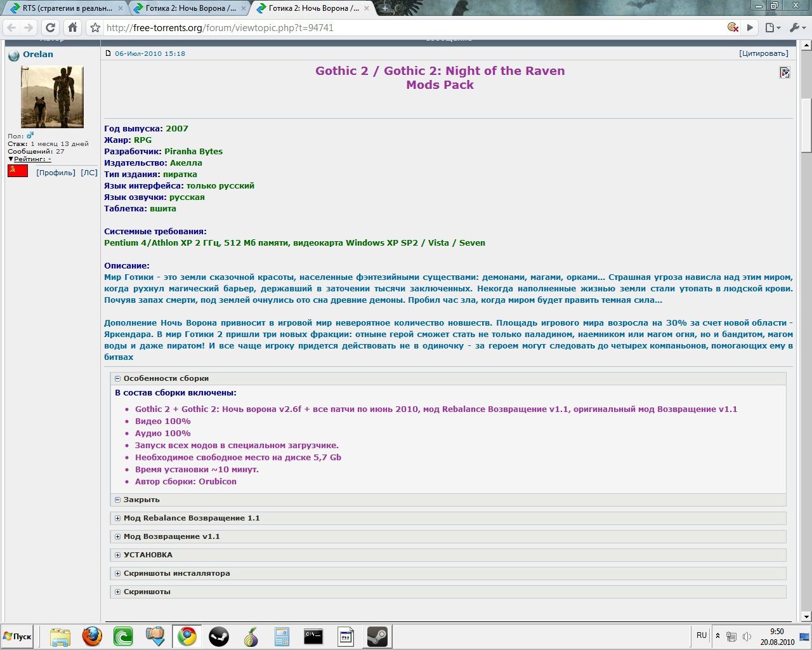Viewport: 812px width, 650px height.
Task: Click the page vertical scrollbar thumb
Action: 806,126
